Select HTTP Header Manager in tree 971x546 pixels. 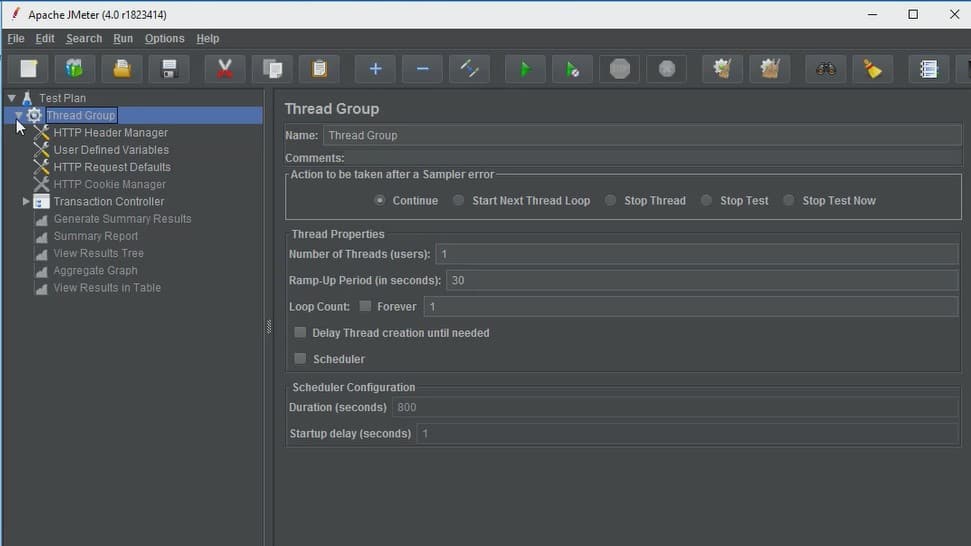coord(110,132)
